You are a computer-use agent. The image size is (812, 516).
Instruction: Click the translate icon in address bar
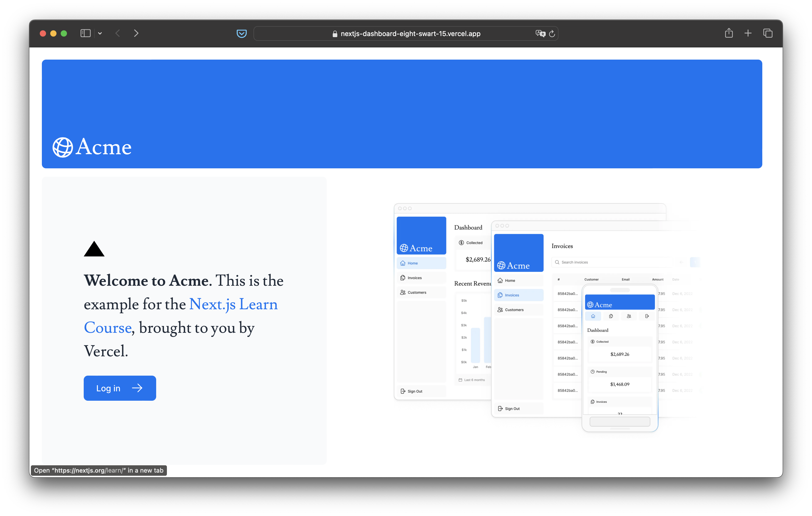pyautogui.click(x=540, y=33)
